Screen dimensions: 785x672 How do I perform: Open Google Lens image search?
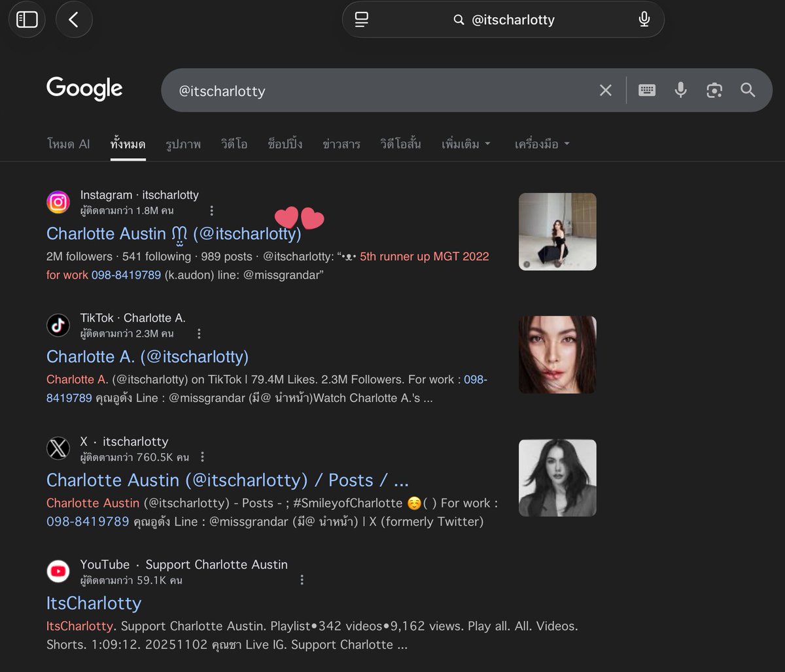tap(714, 90)
